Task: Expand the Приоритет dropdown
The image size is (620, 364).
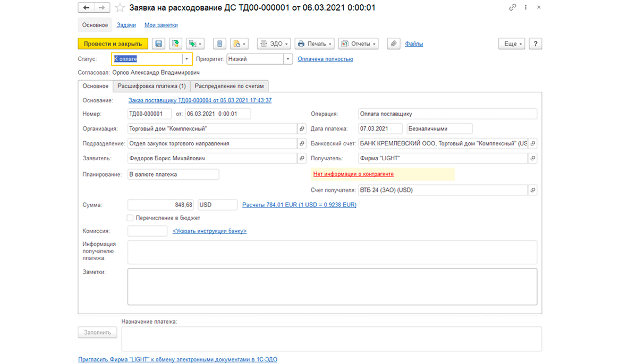Action: coord(288,59)
